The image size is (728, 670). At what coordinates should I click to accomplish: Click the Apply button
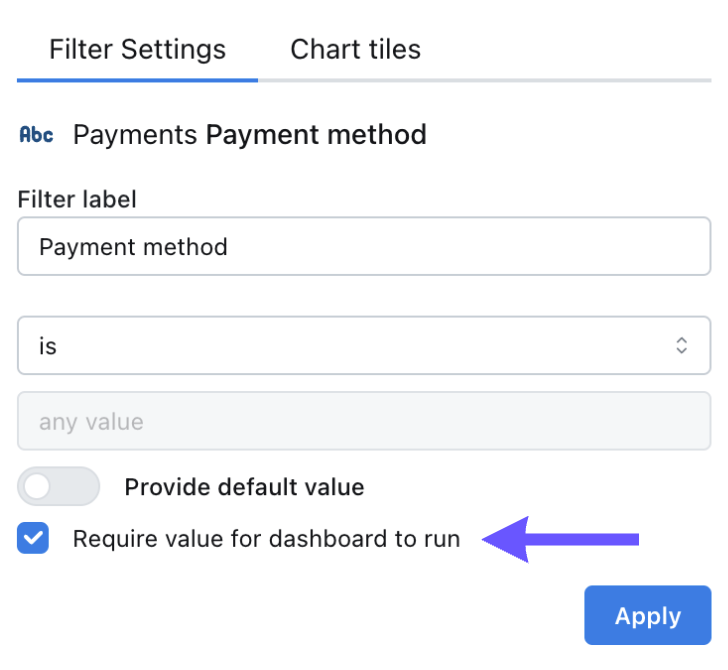648,615
